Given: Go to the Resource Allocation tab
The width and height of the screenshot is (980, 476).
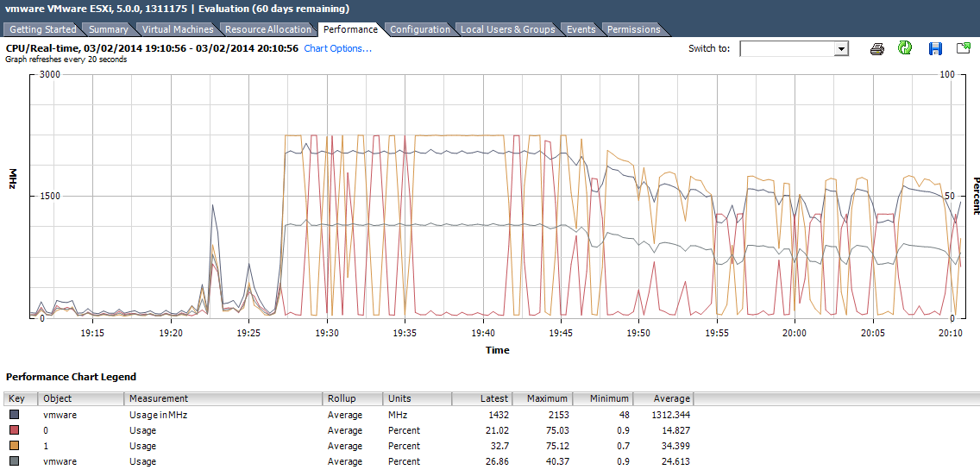Looking at the screenshot, I should (267, 29).
